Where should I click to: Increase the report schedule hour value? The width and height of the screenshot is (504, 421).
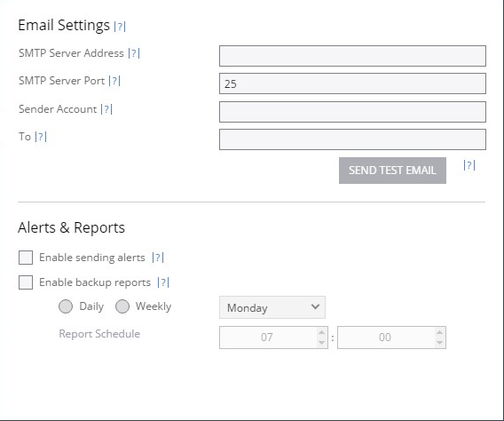(321, 332)
